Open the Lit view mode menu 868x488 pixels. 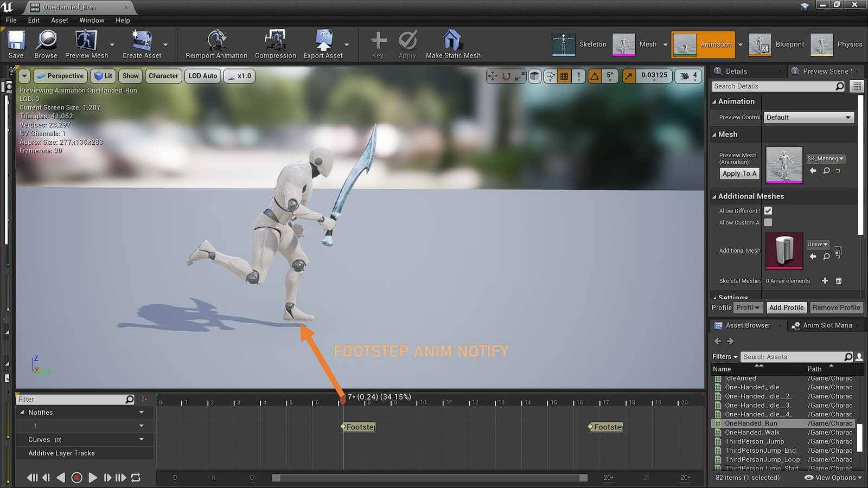[103, 76]
